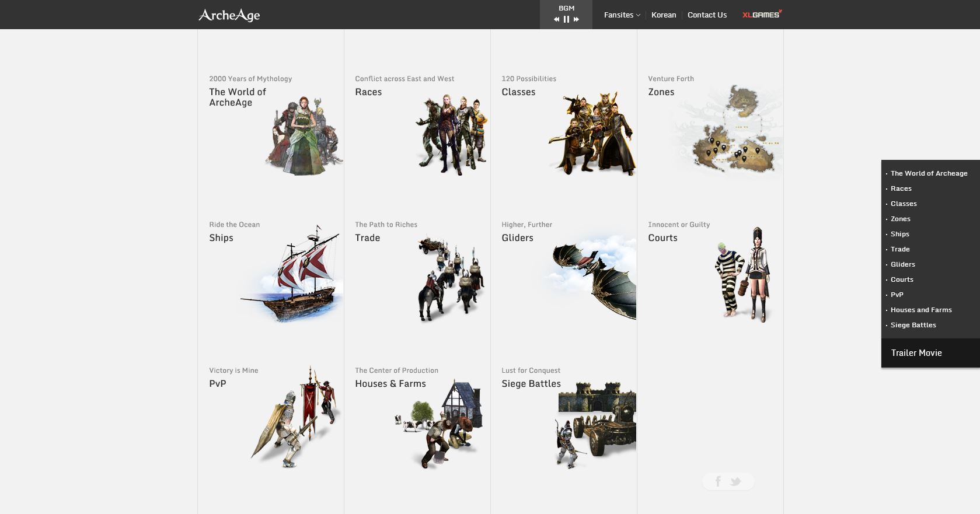This screenshot has height=514, width=980.
Task: Open the Races heading in grid
Action: click(x=368, y=92)
